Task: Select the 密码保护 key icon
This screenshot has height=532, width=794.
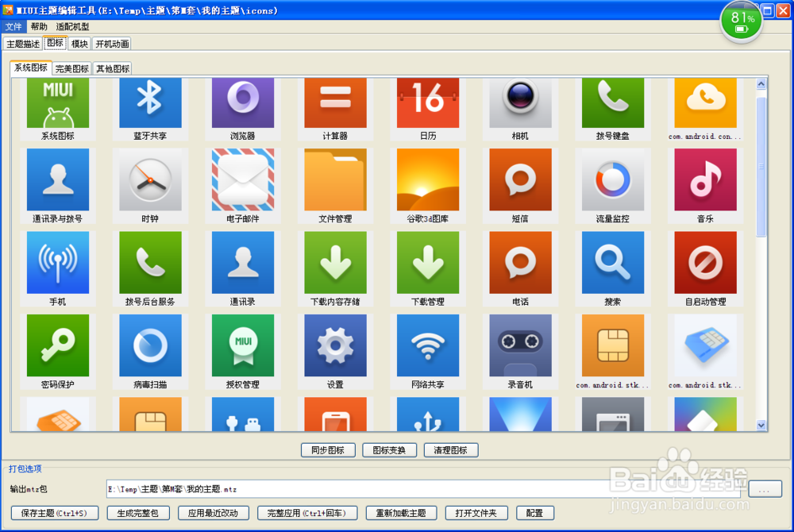Action: click(58, 345)
